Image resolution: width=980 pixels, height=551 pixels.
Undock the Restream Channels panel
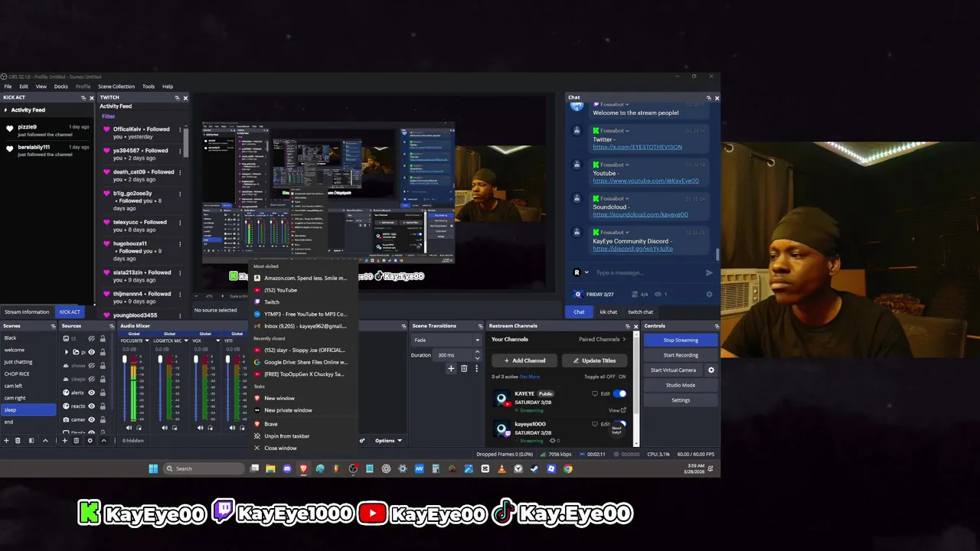(x=628, y=326)
